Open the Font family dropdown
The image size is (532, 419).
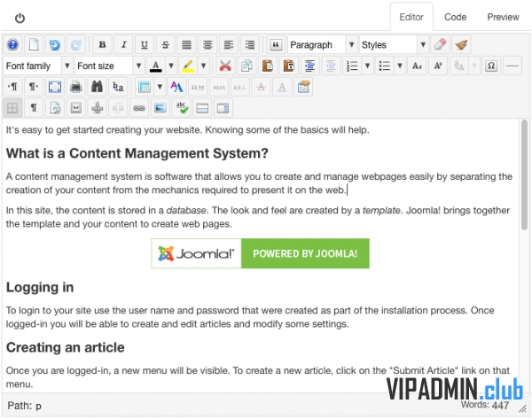tap(38, 66)
